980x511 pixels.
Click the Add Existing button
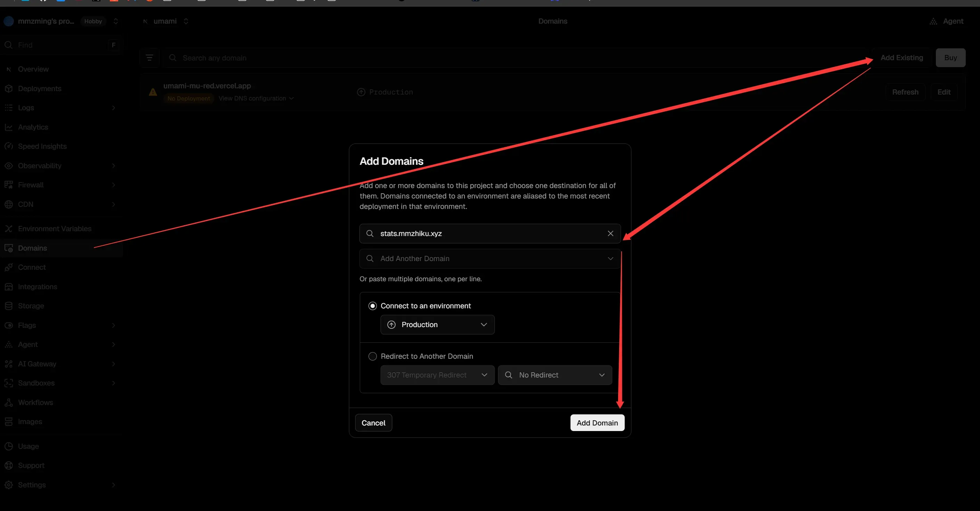[901, 58]
